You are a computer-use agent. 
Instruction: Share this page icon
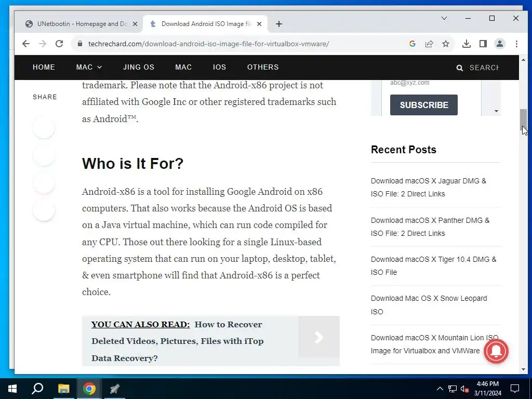click(429, 44)
